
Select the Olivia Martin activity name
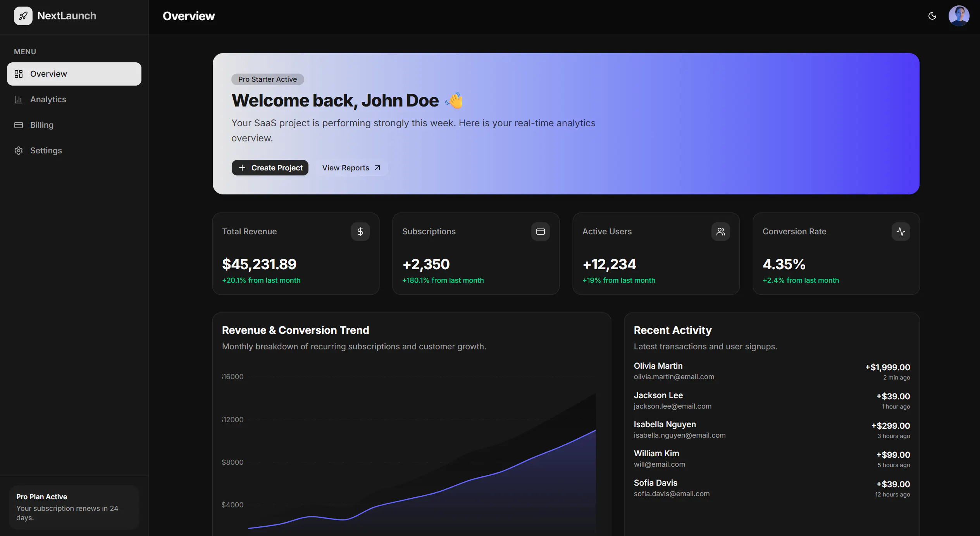pyautogui.click(x=658, y=366)
